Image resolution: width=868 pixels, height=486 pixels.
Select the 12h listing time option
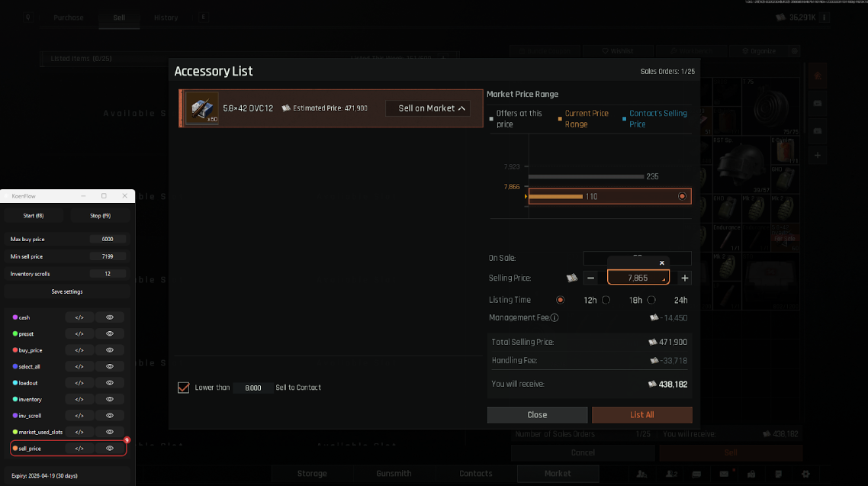[561, 300]
